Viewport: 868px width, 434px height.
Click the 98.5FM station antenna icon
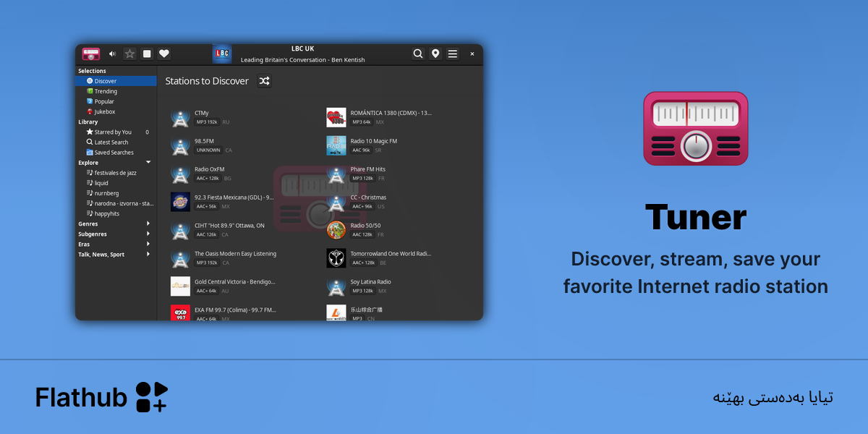point(180,145)
